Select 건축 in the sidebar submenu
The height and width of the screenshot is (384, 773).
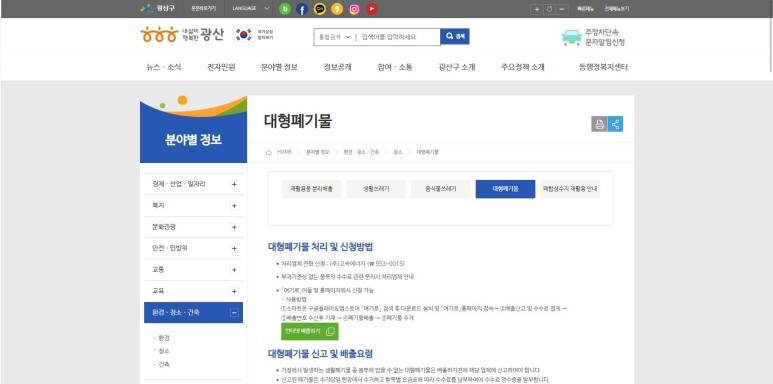tap(164, 364)
